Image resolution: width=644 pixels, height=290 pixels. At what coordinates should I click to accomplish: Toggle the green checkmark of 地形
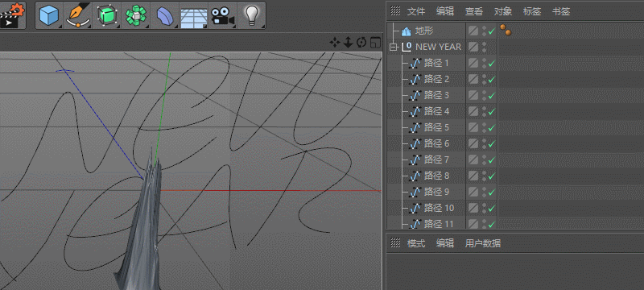(x=492, y=31)
